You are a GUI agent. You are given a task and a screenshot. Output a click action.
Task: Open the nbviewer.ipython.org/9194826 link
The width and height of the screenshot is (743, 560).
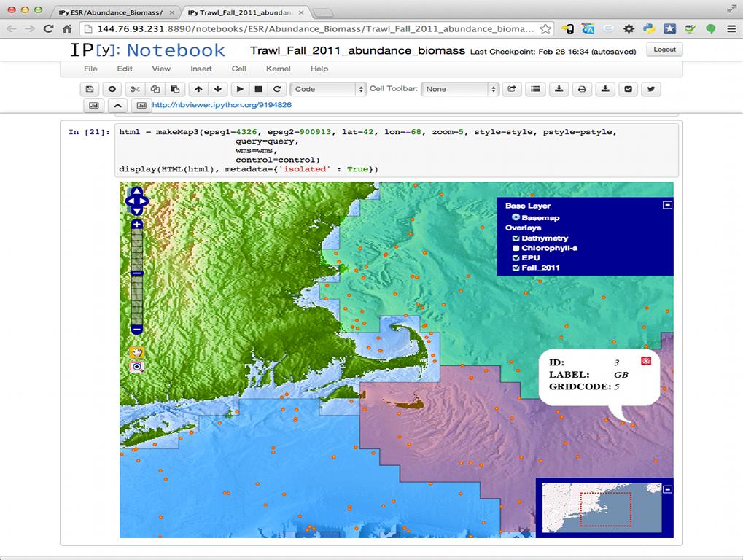(222, 105)
